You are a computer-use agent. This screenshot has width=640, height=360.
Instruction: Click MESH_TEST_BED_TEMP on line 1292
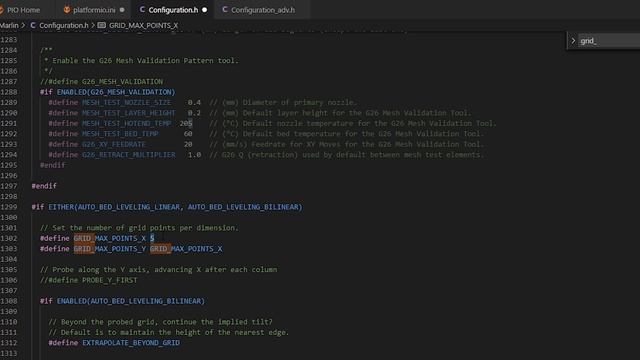[120, 134]
